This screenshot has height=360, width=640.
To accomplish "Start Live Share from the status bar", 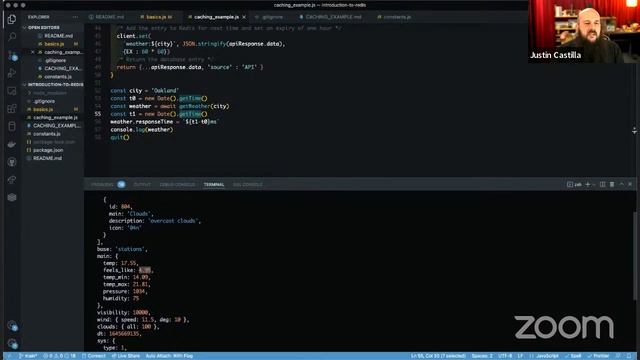I will pos(126,356).
